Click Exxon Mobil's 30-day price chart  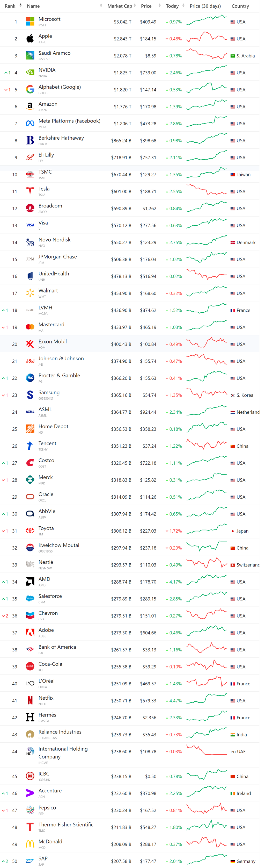[207, 343]
